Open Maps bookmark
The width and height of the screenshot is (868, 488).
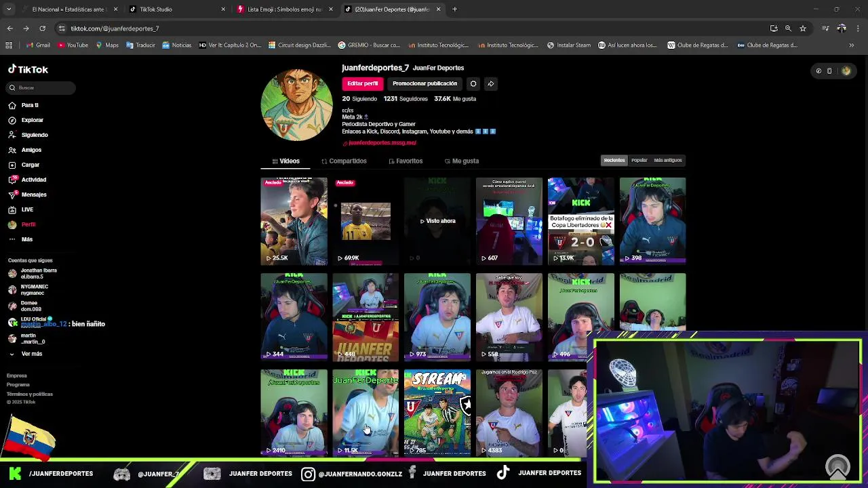107,45
